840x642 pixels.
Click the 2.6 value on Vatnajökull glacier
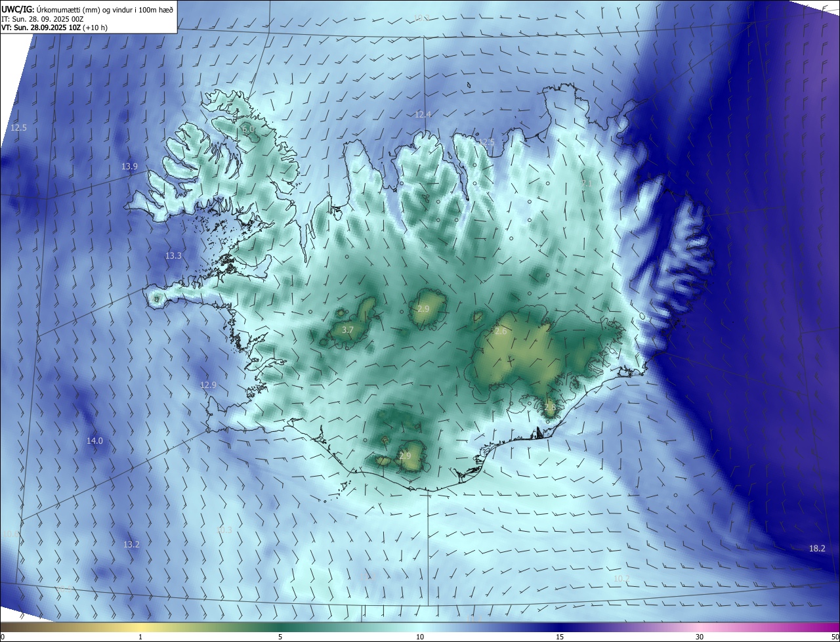501,332
